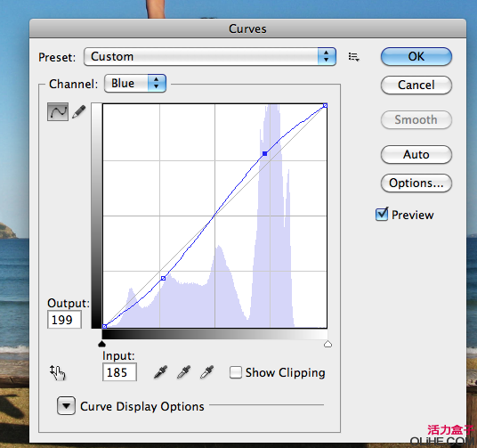Pick the black point eyedropper
This screenshot has height=448, width=477.
(160, 372)
